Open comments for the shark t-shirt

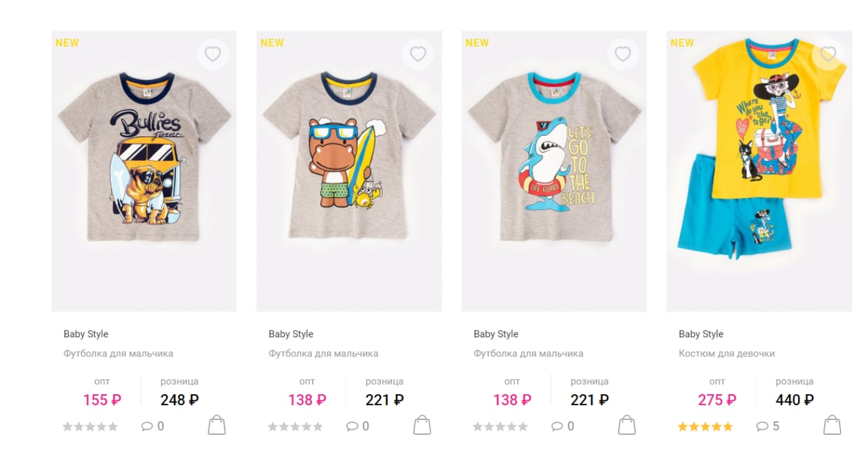(x=563, y=426)
